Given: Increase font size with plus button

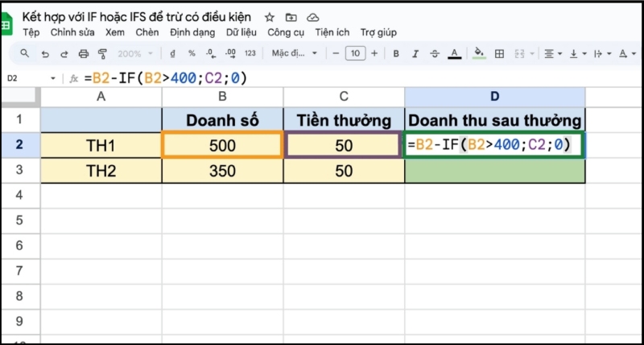Looking at the screenshot, I should [x=374, y=53].
